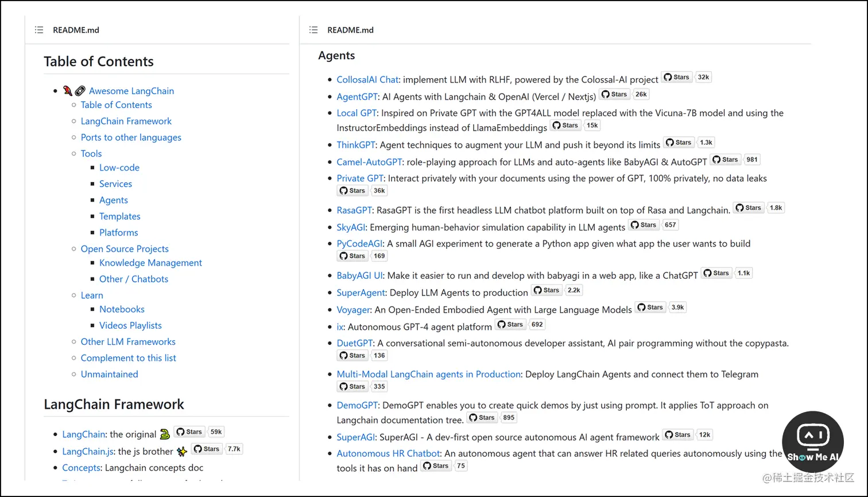This screenshot has width=868, height=497.
Task: Go to LangChain Framework contents entry
Action: click(x=126, y=121)
